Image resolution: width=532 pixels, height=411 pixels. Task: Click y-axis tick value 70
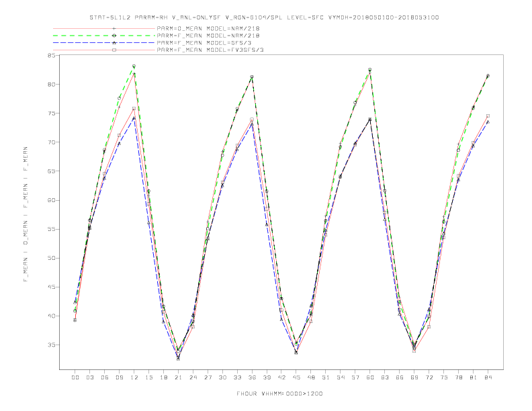pos(51,142)
